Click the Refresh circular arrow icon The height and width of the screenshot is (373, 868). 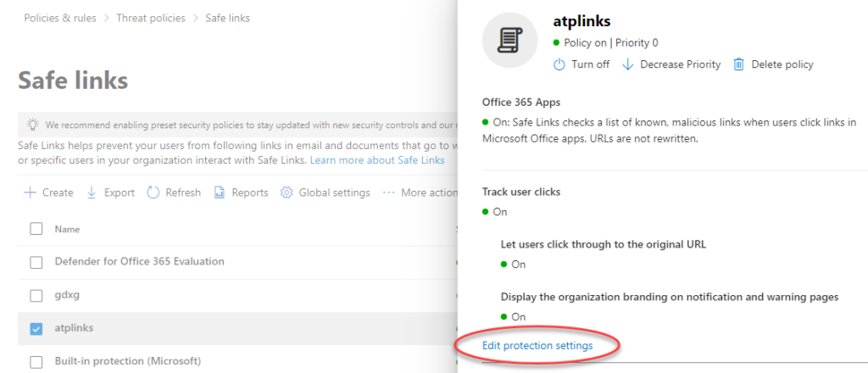(x=153, y=192)
